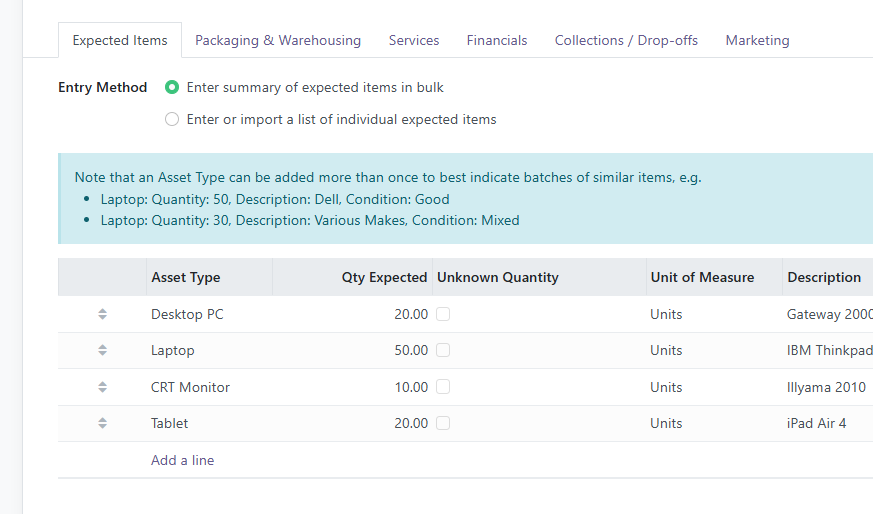Screen dimensions: 873x514
Task: Select bulk summary entry method radio
Action: click(x=172, y=88)
